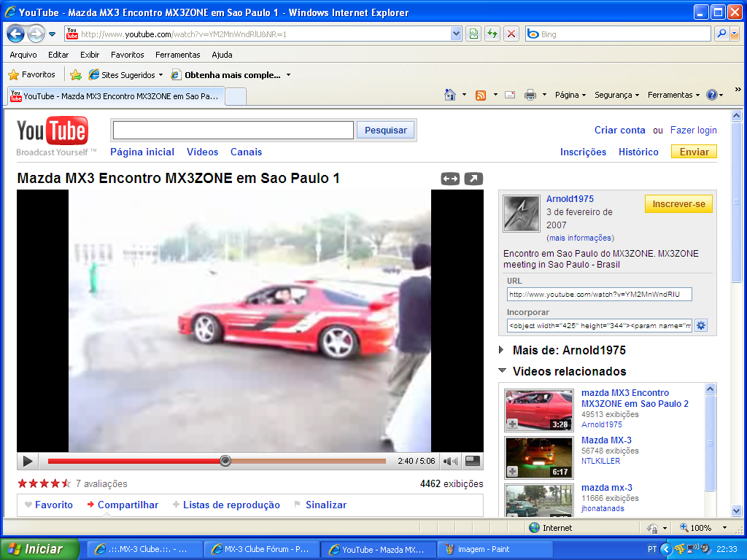Click the 'Fazer login' link
Viewport: 747px width, 560px height.
pos(693,130)
